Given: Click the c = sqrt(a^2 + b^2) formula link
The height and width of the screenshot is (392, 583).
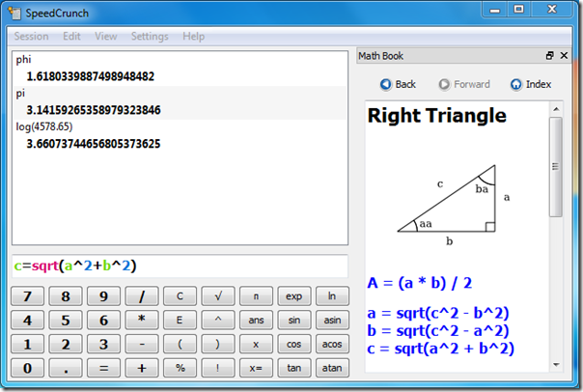Looking at the screenshot, I should [440, 349].
